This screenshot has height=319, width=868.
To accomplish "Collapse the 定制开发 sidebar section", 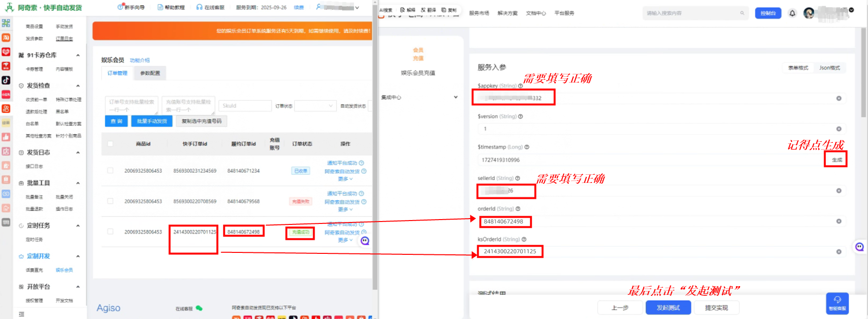I will [78, 256].
